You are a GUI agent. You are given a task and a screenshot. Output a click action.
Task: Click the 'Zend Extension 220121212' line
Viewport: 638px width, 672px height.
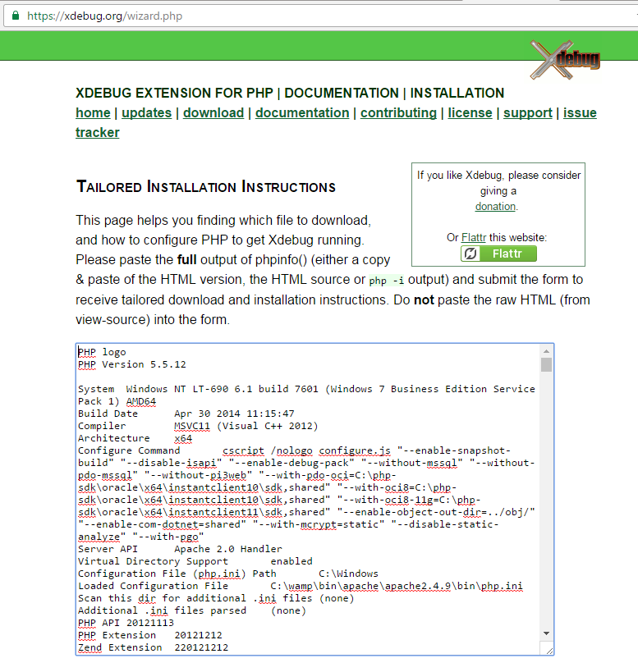tap(153, 647)
